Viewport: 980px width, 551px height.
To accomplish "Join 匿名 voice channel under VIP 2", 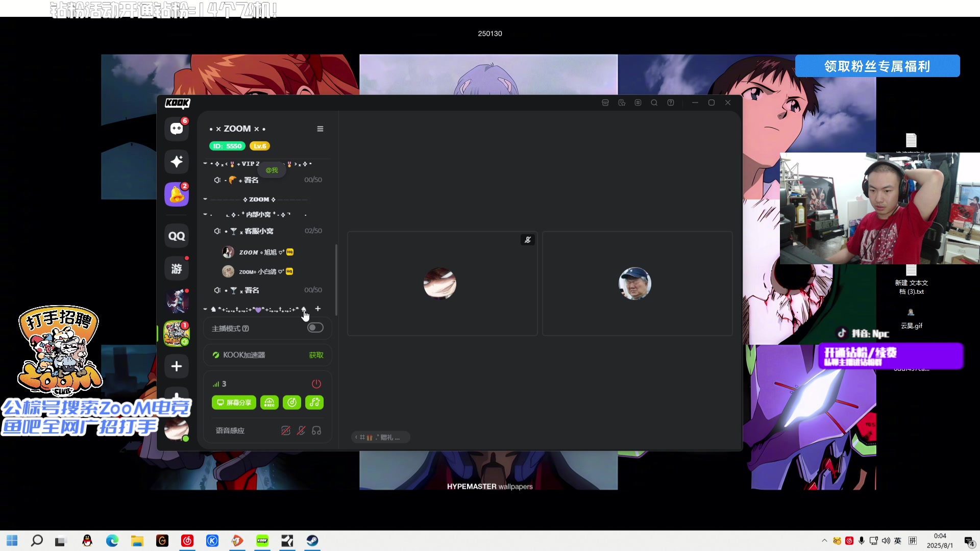I will [x=268, y=180].
